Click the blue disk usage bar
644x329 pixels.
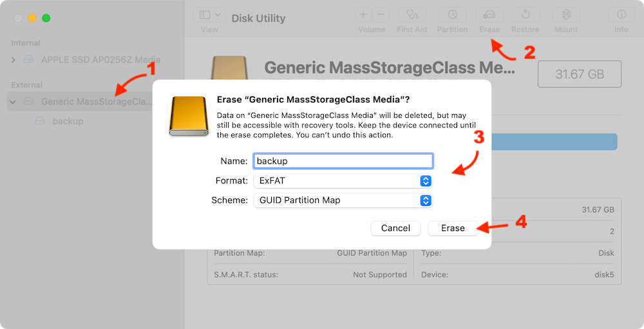tap(554, 142)
